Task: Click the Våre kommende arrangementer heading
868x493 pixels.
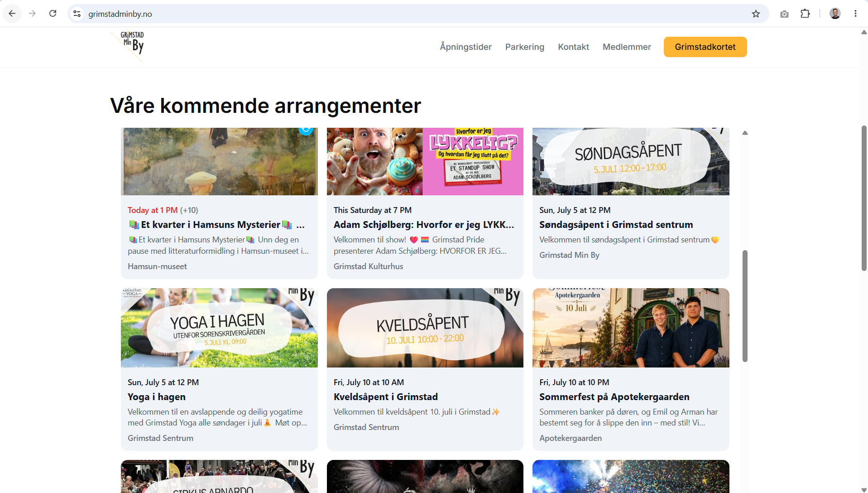Action: click(266, 106)
